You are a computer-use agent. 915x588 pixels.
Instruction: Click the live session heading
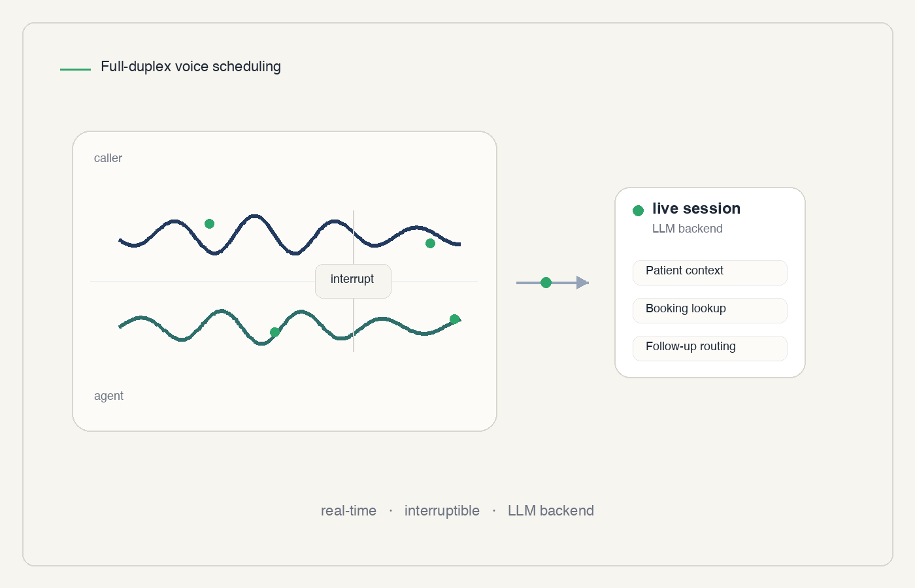(696, 208)
